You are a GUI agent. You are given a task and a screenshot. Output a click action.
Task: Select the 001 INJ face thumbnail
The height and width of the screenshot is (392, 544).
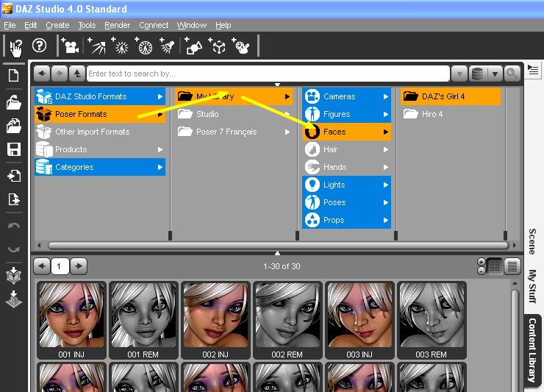click(x=71, y=320)
